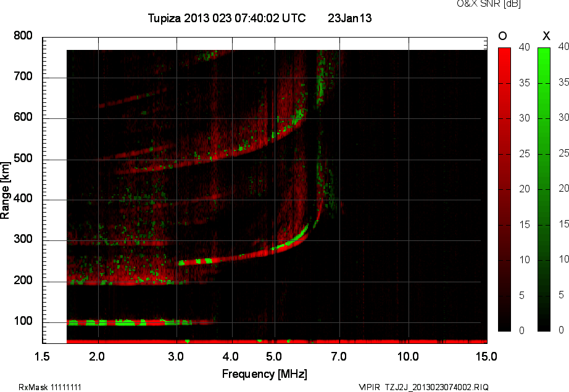Click the '20' label beside the red O colorbar

[525, 189]
